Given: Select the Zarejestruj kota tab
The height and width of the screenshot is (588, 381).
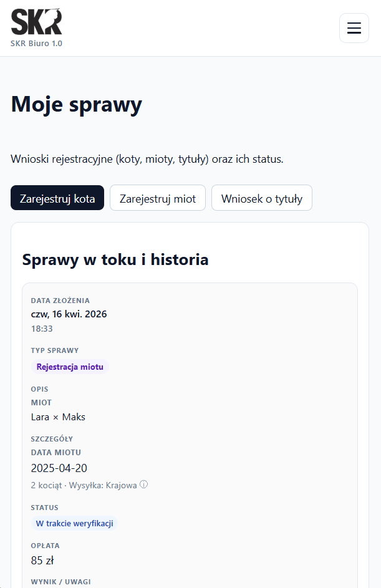Looking at the screenshot, I should click(57, 198).
